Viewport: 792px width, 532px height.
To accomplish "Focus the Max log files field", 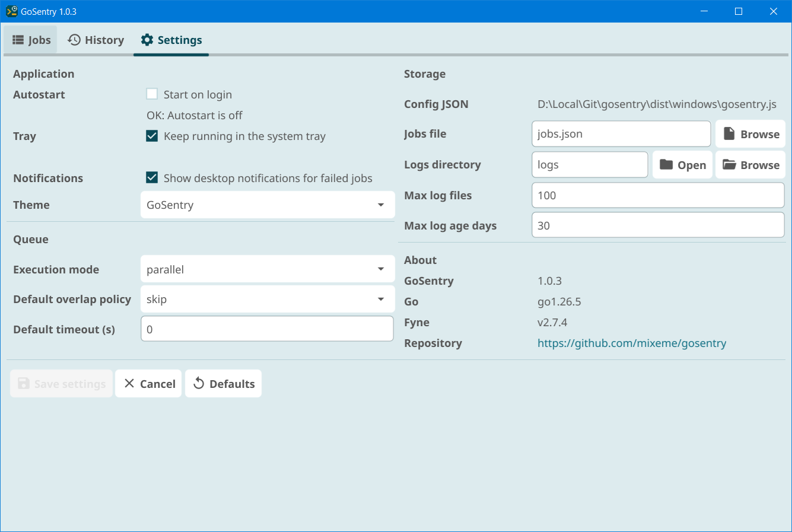I will (x=658, y=196).
